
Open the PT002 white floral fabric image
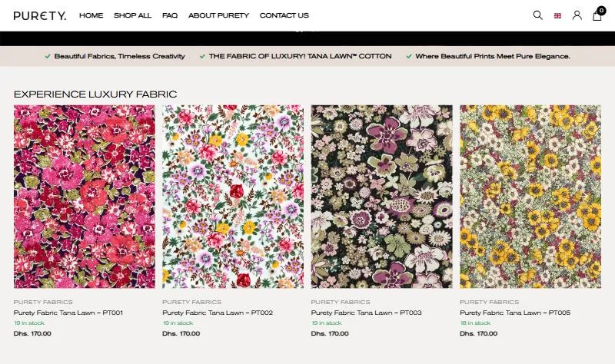(x=233, y=197)
